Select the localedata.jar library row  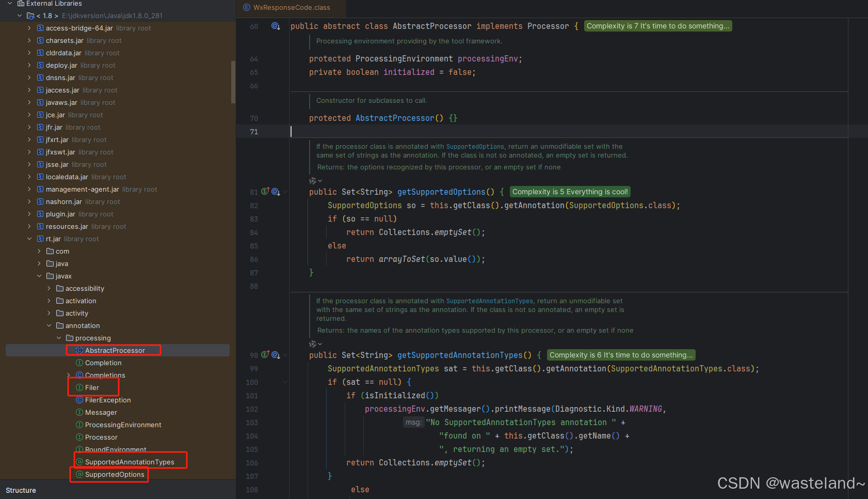click(118, 177)
